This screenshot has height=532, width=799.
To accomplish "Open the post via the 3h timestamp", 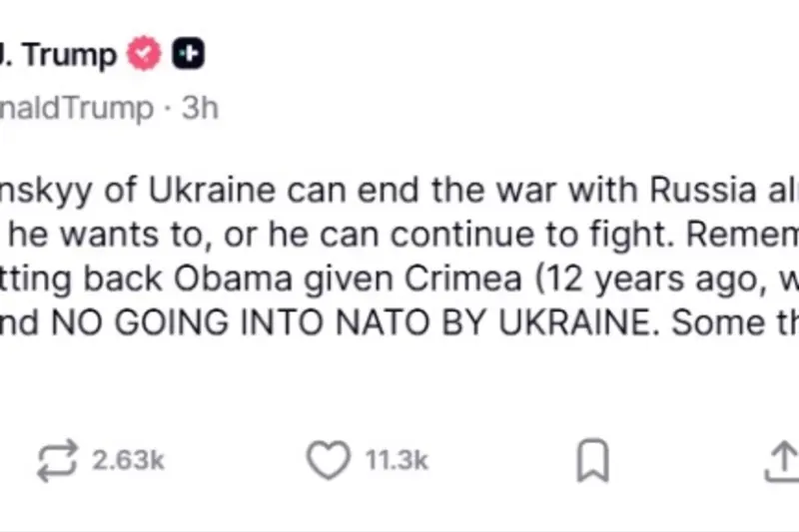I will [x=201, y=108].
